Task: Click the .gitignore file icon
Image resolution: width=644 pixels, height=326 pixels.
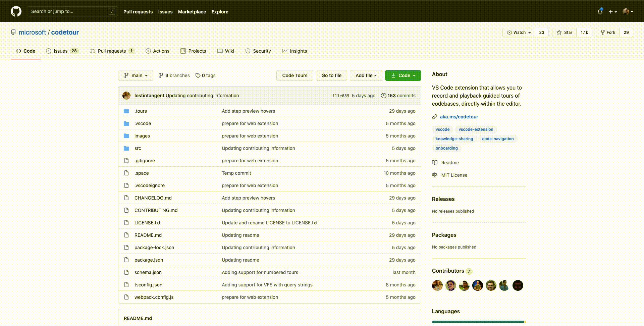Action: [126, 161]
